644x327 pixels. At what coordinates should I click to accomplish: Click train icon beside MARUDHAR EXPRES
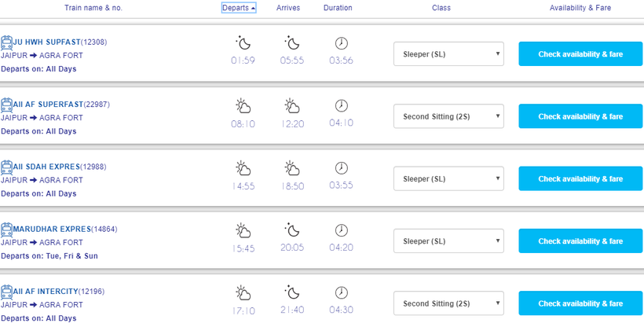pos(6,229)
